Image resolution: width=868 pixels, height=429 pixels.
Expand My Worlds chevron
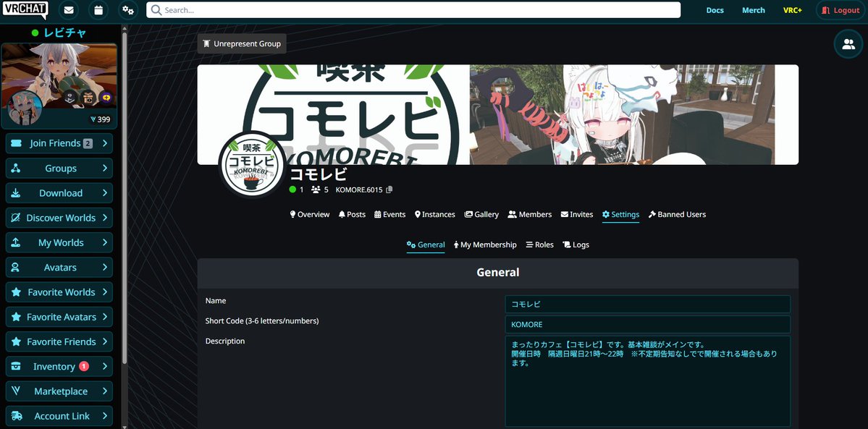(x=105, y=242)
